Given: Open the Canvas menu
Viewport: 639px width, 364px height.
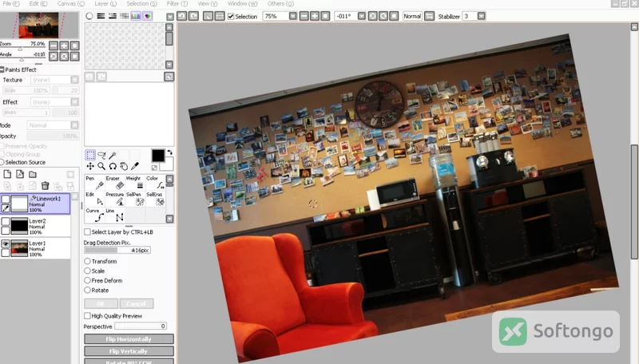Looking at the screenshot, I should [x=71, y=3].
